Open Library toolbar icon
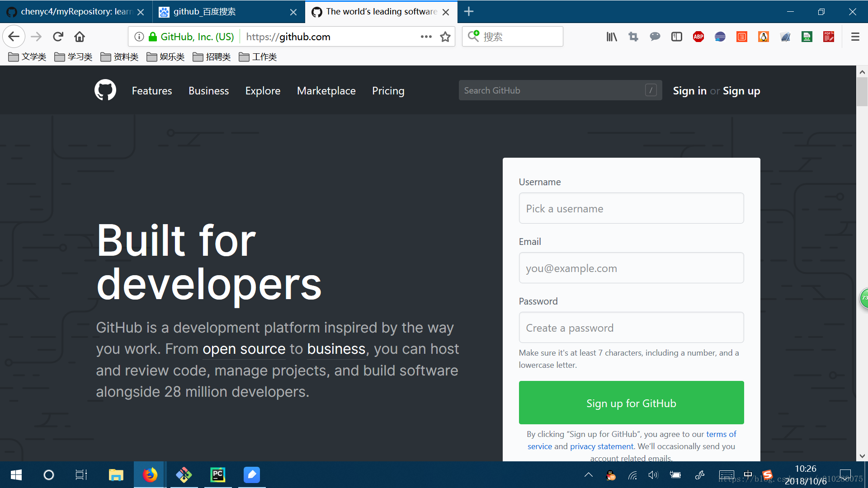Image resolution: width=868 pixels, height=488 pixels. [x=612, y=37]
